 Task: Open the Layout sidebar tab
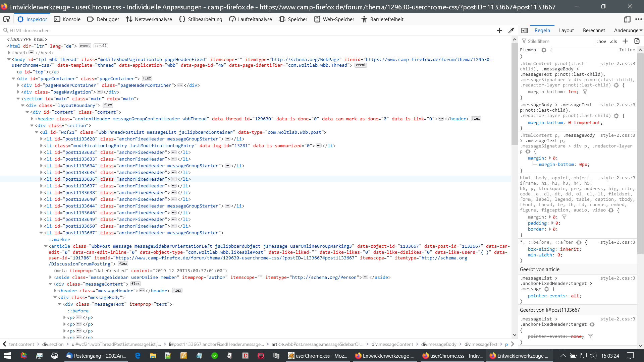(566, 31)
